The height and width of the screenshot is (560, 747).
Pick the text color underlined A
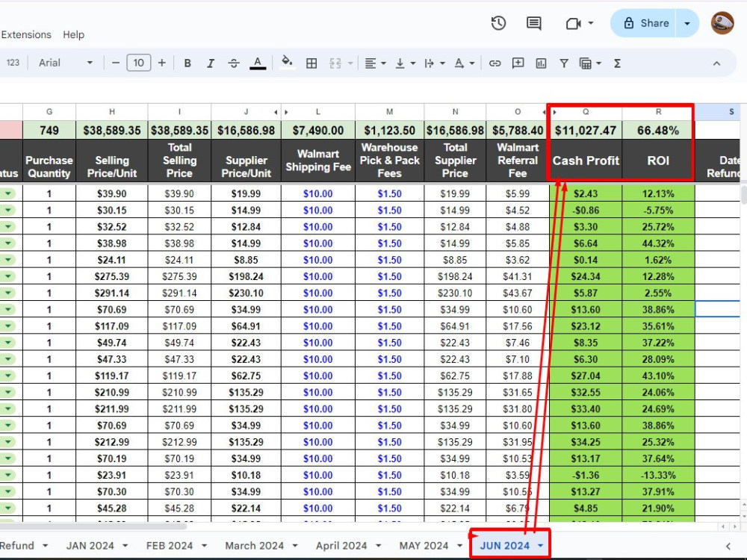point(258,63)
